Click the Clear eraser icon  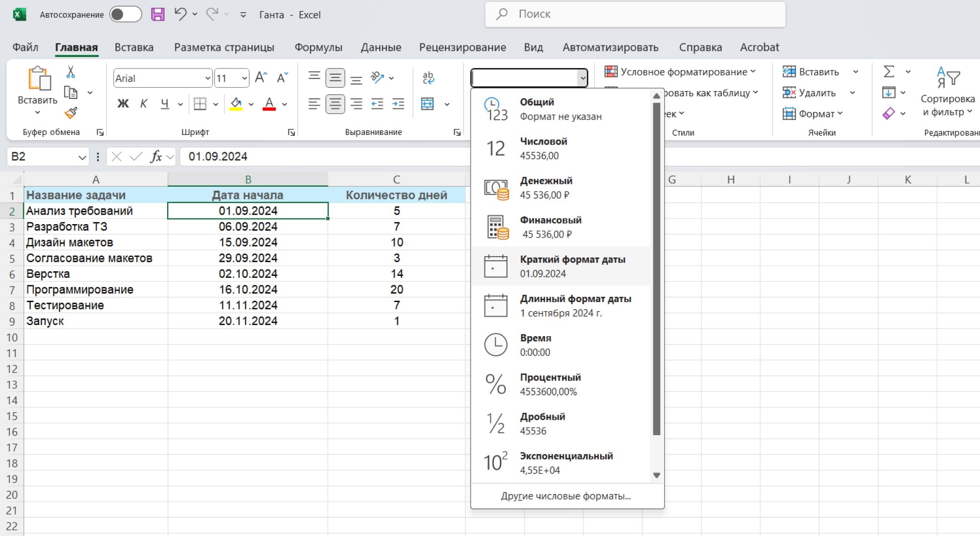pyautogui.click(x=889, y=113)
